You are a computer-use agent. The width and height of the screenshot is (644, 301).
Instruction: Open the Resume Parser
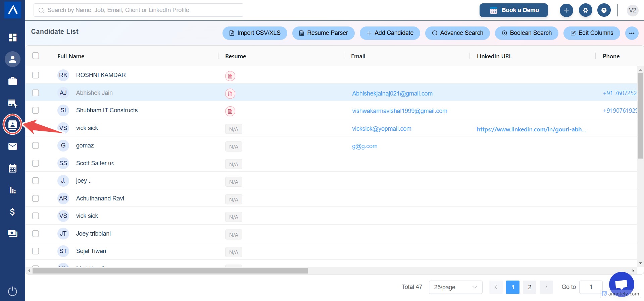(323, 33)
